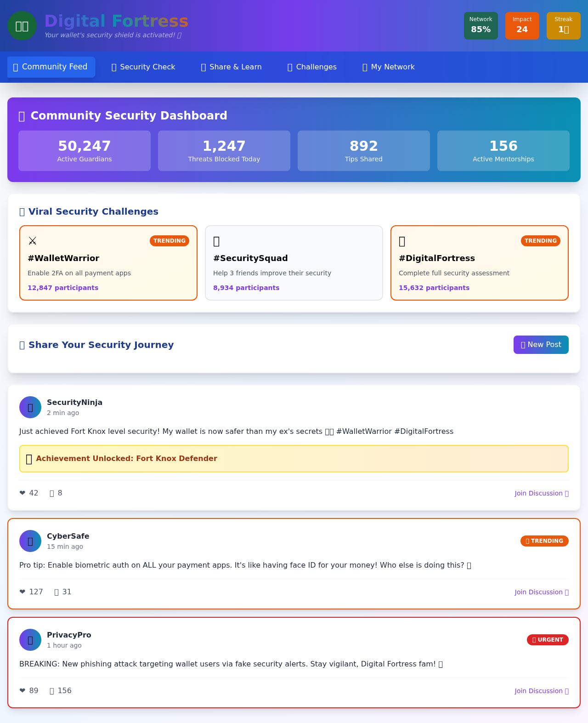Open the Impact 24 badge
The height and width of the screenshot is (723, 588).
click(522, 25)
